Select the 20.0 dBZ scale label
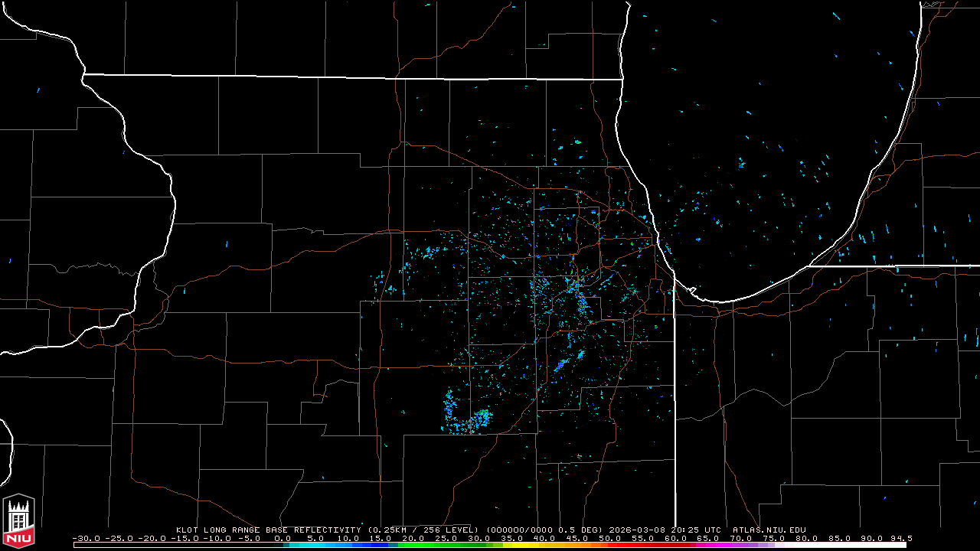Screen dimensions: 980x551 413,538
